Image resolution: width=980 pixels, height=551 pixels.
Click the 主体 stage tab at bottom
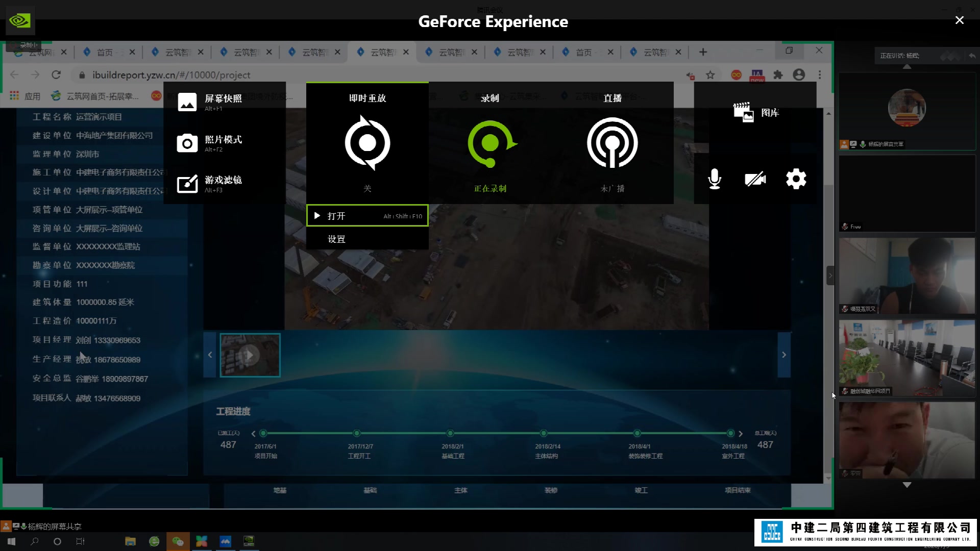pos(461,490)
